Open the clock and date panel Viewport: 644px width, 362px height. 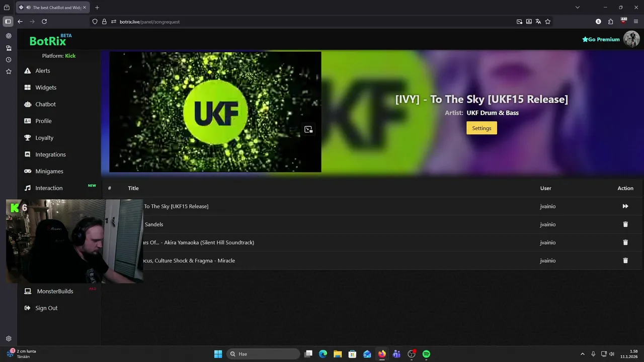pos(629,354)
